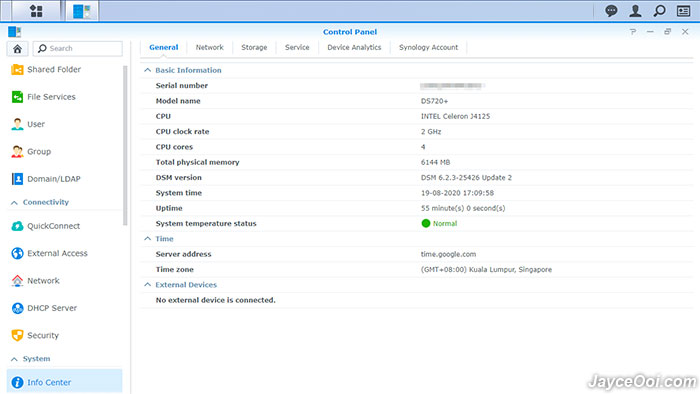This screenshot has height=394, width=700.
Task: Select the INTEL Celeron J4125 value
Action: [455, 116]
